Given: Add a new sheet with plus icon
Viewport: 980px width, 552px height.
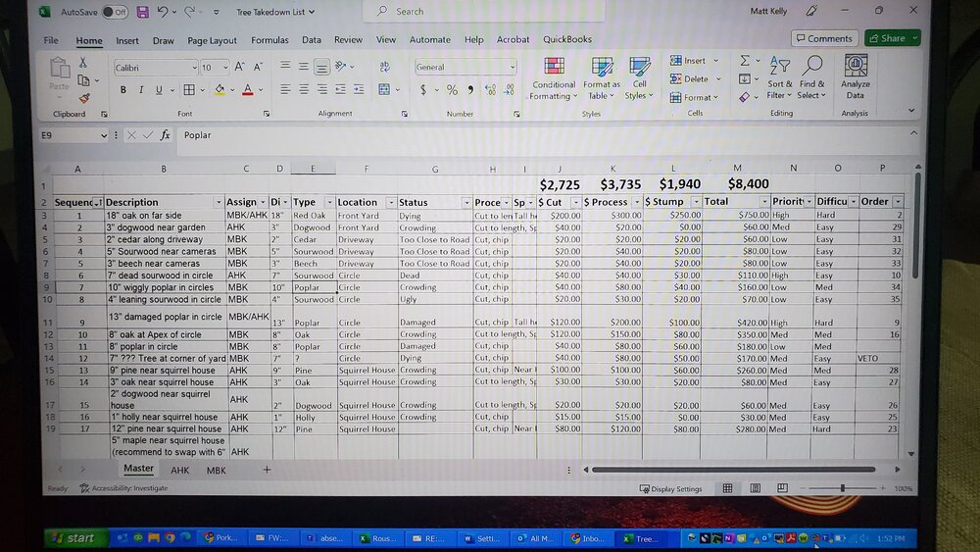Looking at the screenshot, I should 266,471.
